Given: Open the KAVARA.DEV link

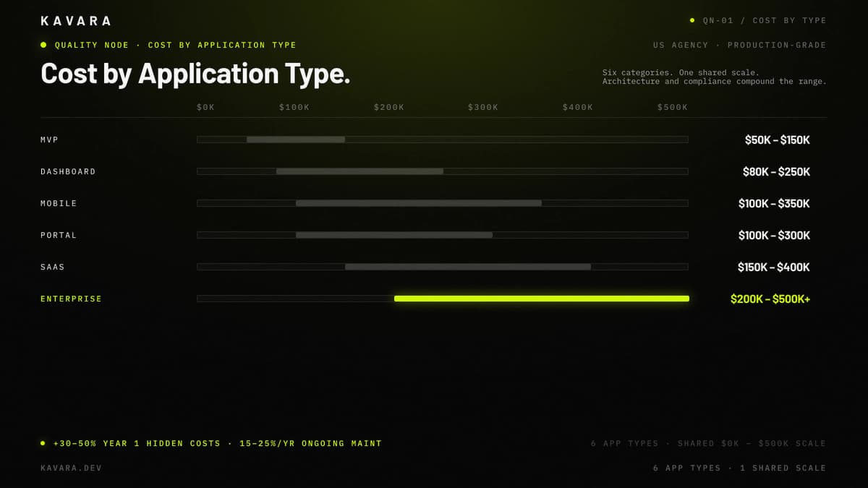Looking at the screenshot, I should coord(71,468).
